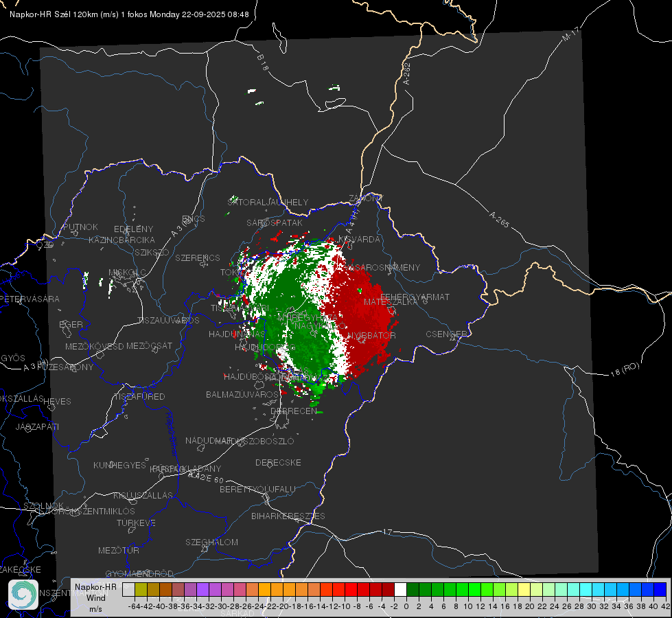Click the DEBRECEN city label
This screenshot has height=618, width=672.
pyautogui.click(x=294, y=411)
